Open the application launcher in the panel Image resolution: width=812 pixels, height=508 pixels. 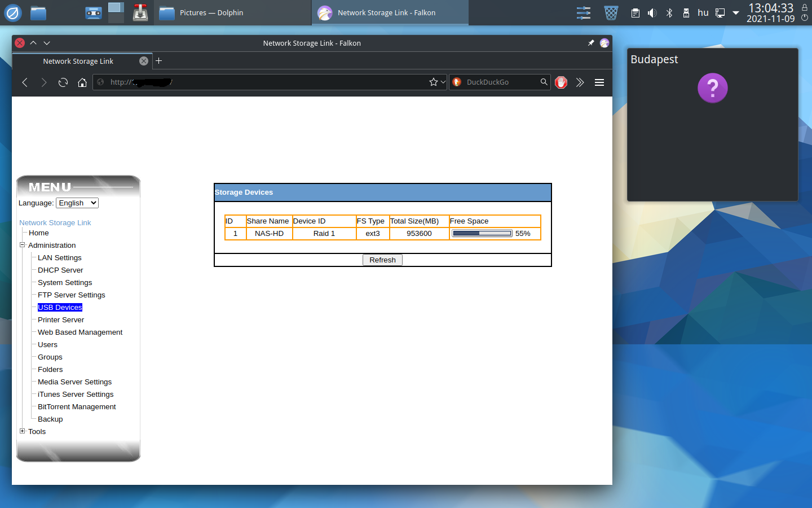click(13, 12)
